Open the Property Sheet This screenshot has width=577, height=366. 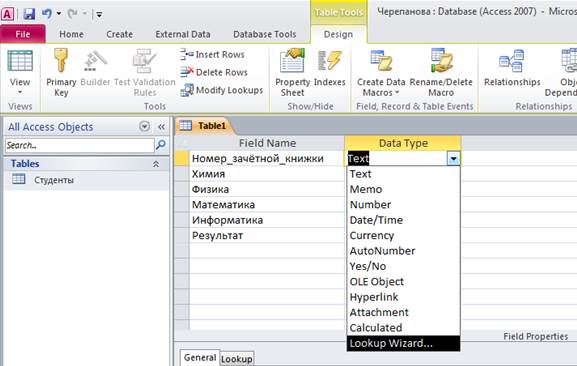pyautogui.click(x=293, y=72)
